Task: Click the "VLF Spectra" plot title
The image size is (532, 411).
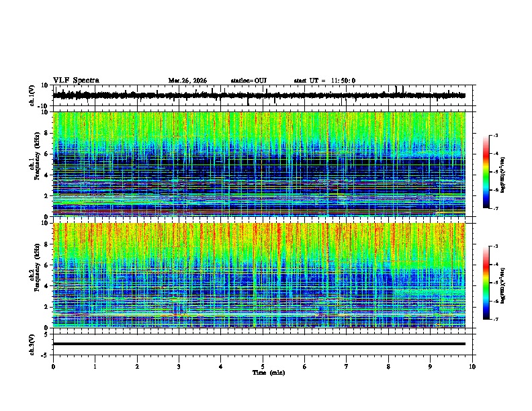Action: coord(76,81)
